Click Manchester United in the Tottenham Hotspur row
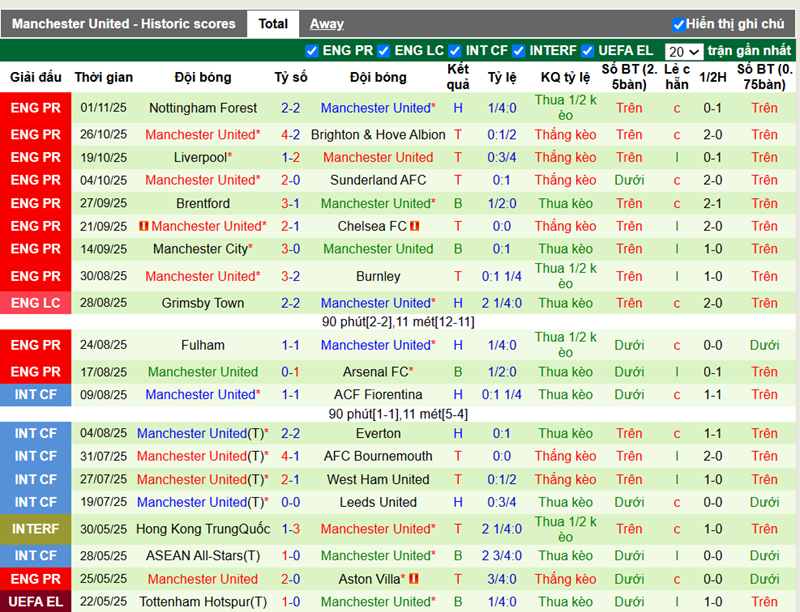The height and width of the screenshot is (612, 800). click(x=378, y=602)
